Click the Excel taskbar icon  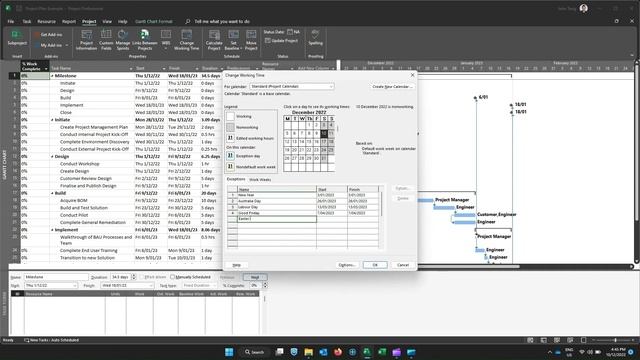point(382,352)
